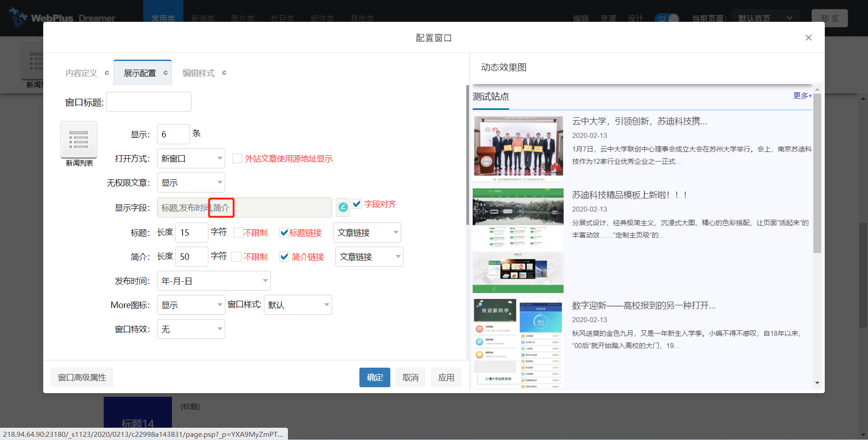Viewport: 868px width, 440px height.
Task: Open 窗口高级属性 settings
Action: [x=82, y=378]
